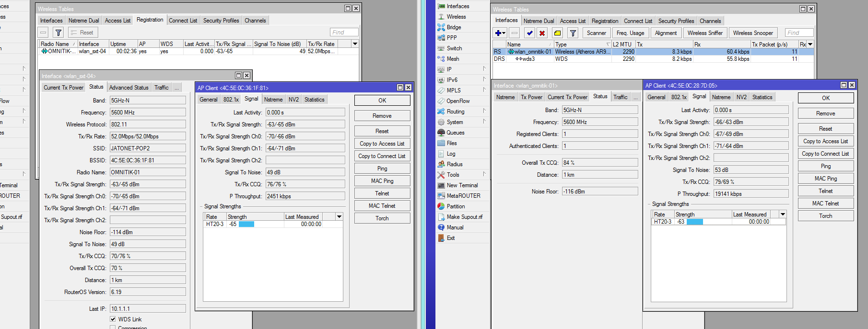The height and width of the screenshot is (329, 868).
Task: Open the Files sidebar item
Action: tap(452, 143)
